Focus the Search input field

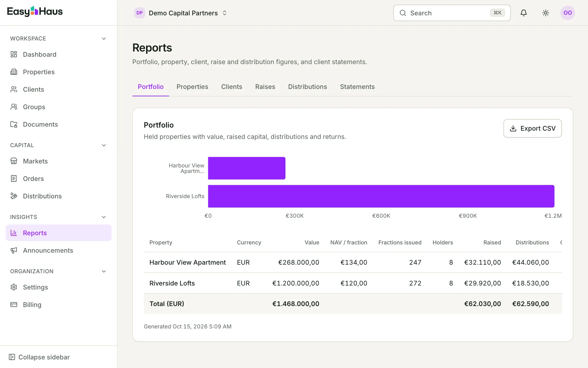pyautogui.click(x=452, y=13)
